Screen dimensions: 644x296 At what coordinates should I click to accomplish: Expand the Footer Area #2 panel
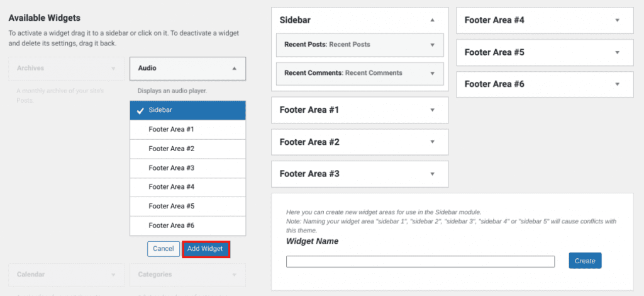[x=432, y=142]
